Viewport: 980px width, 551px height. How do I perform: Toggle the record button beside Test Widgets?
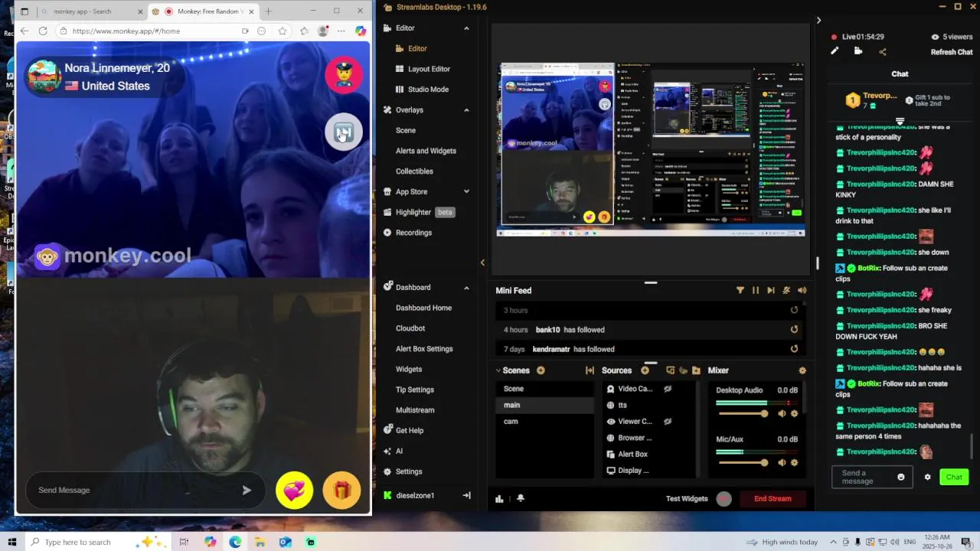click(724, 499)
